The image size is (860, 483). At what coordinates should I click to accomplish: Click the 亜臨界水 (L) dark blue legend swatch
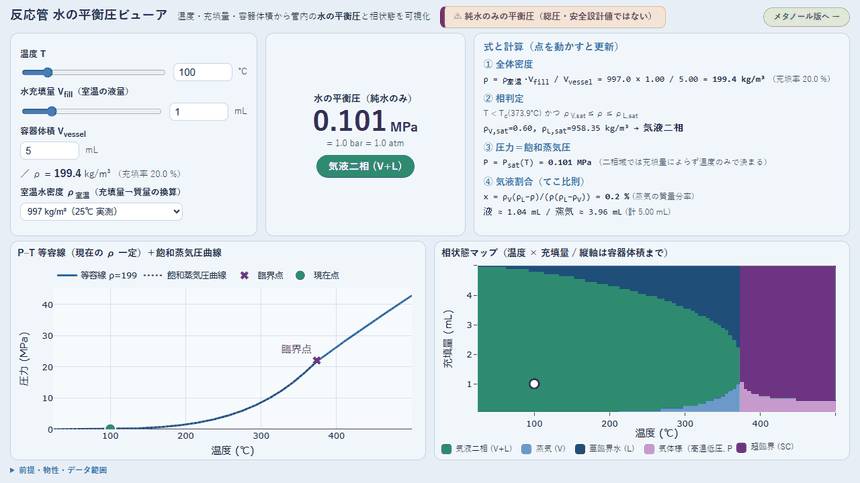(580, 448)
